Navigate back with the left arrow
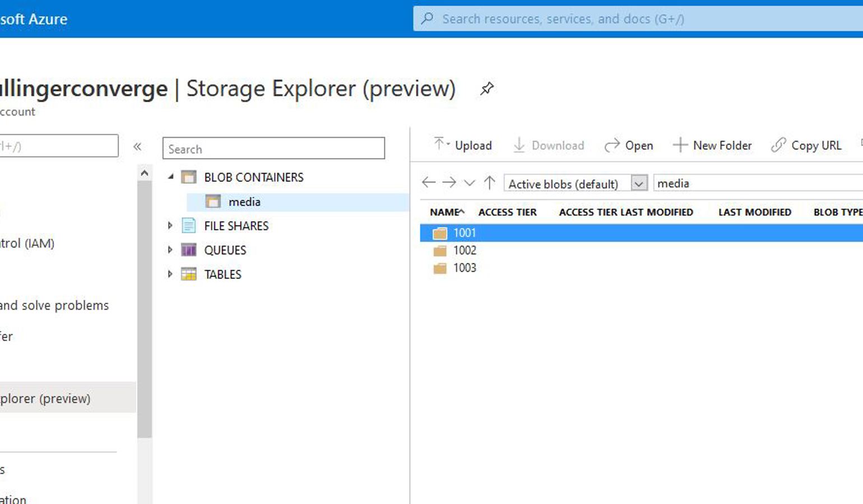 pyautogui.click(x=429, y=183)
